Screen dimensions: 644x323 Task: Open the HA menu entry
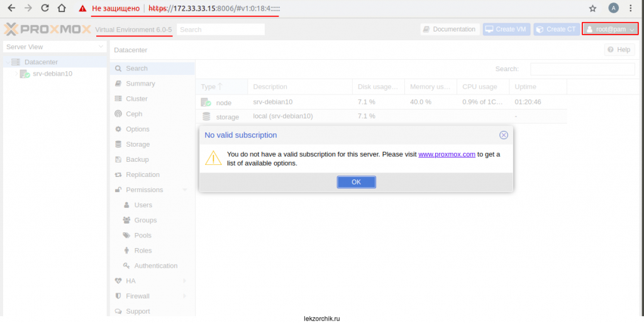point(152,281)
